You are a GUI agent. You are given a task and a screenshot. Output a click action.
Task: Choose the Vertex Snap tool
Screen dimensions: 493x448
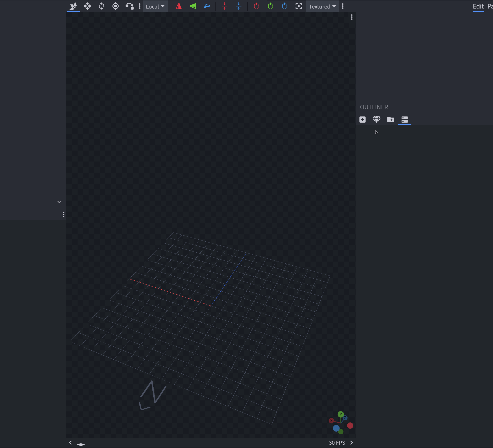coord(130,6)
